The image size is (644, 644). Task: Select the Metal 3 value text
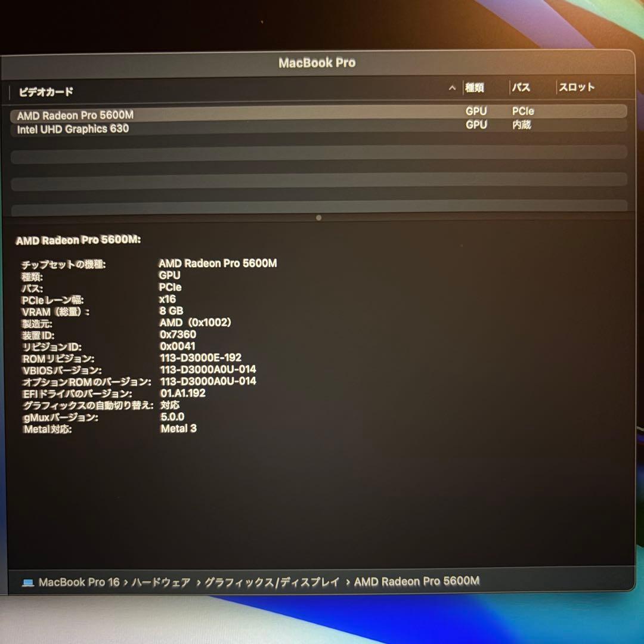coord(178,429)
